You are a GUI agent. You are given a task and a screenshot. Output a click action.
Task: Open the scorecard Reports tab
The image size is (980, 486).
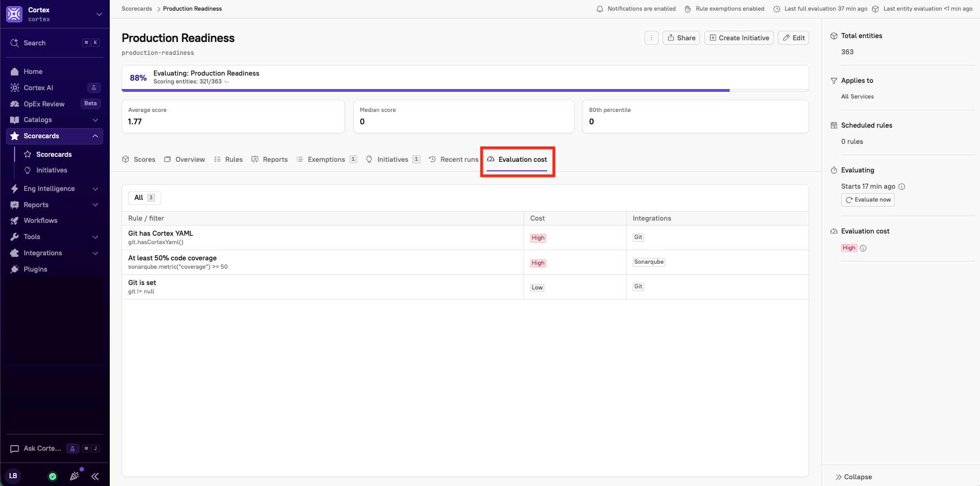pyautogui.click(x=269, y=160)
